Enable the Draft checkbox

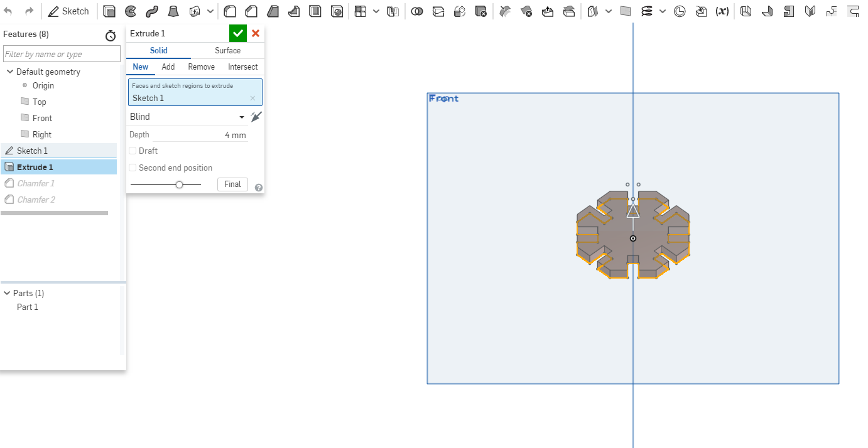pos(133,151)
